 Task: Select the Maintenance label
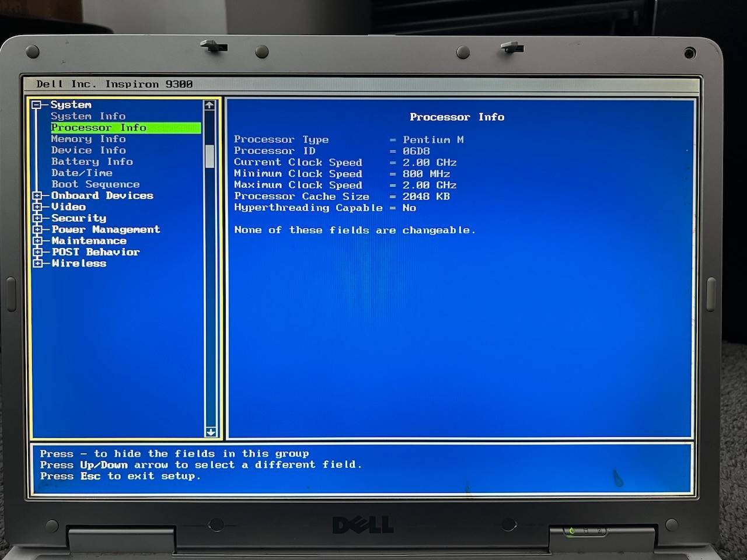89,240
